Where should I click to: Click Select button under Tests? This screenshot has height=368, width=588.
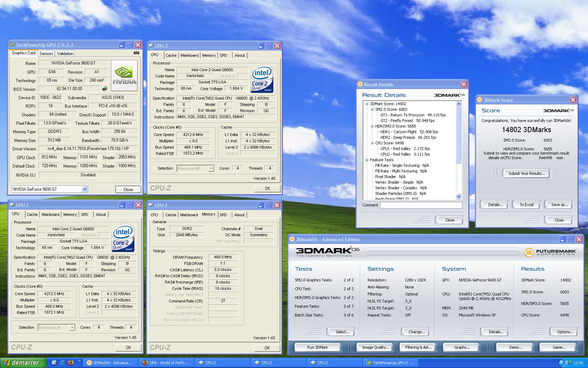pos(341,332)
